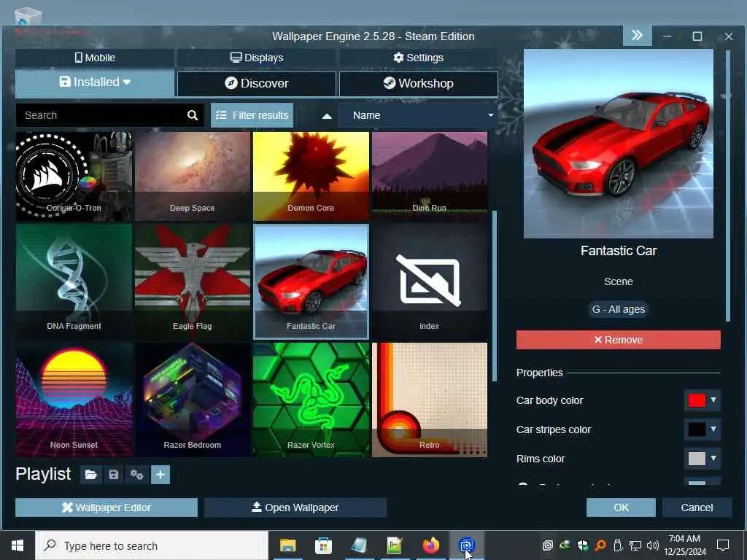This screenshot has width=747, height=560.
Task: Pick the red Car body color swatch
Action: (697, 400)
